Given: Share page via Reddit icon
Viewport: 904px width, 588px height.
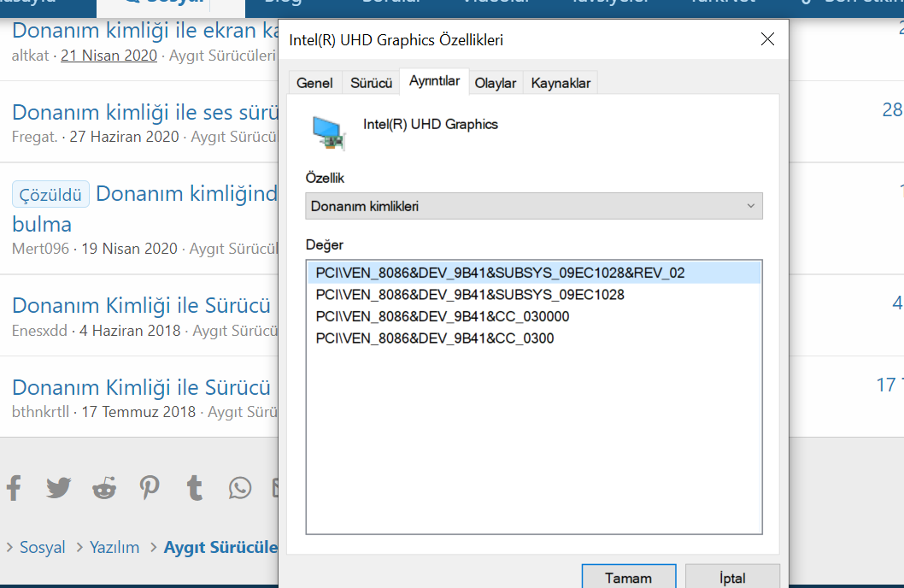Looking at the screenshot, I should pyautogui.click(x=104, y=488).
